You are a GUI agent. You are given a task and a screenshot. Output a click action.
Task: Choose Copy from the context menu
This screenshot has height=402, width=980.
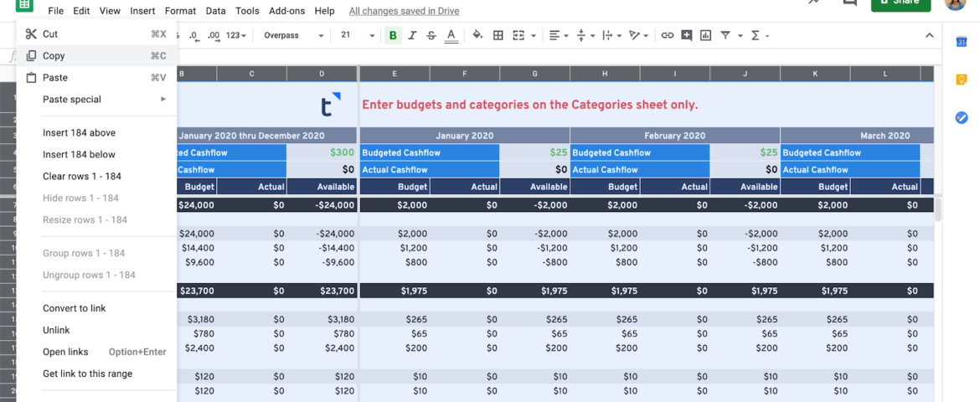point(97,55)
